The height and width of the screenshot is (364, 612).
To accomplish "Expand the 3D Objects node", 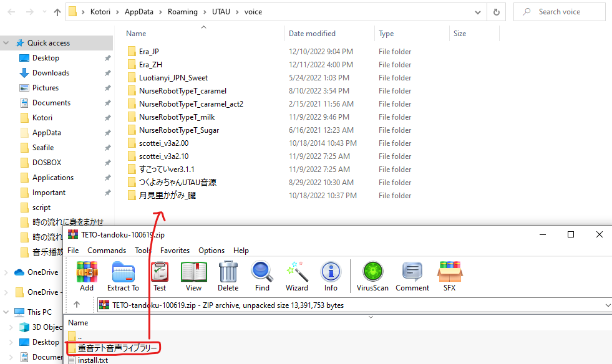I will point(11,327).
